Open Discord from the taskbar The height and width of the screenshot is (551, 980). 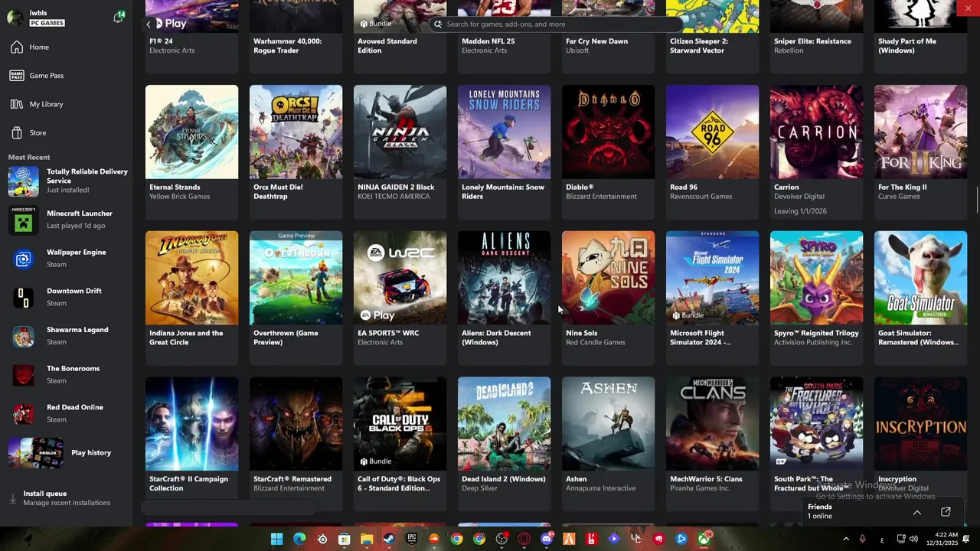coord(547,539)
